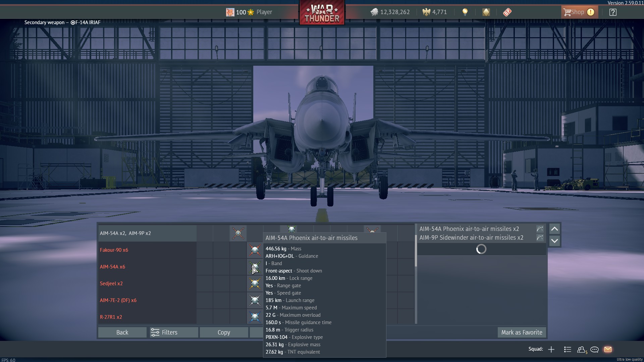This screenshot has width=644, height=362.
Task: Click ballistics icon beside AIM-9P Sidewinder x2
Action: tap(540, 238)
